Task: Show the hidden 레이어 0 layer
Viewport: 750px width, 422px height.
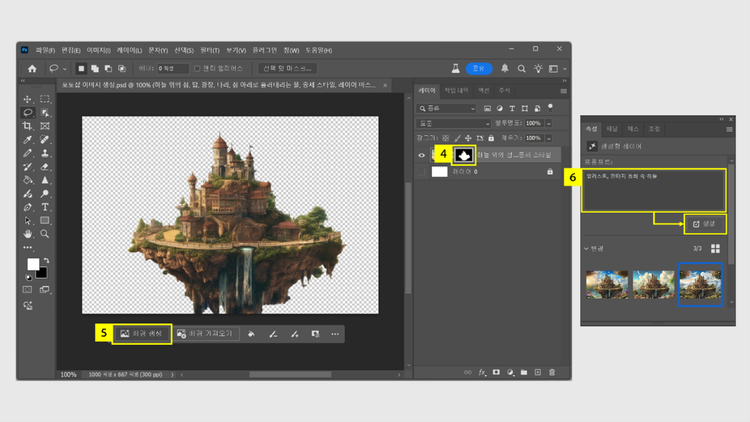Action: pos(422,172)
